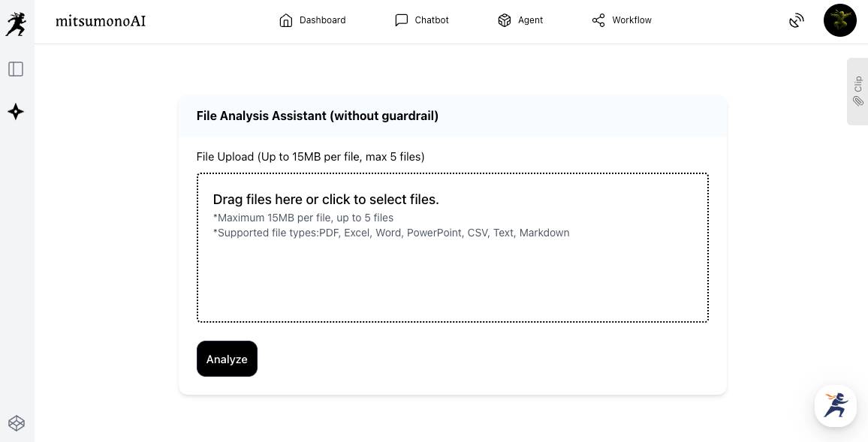This screenshot has width=868, height=442.
Task: Open the Workflow text label
Action: tap(631, 20)
